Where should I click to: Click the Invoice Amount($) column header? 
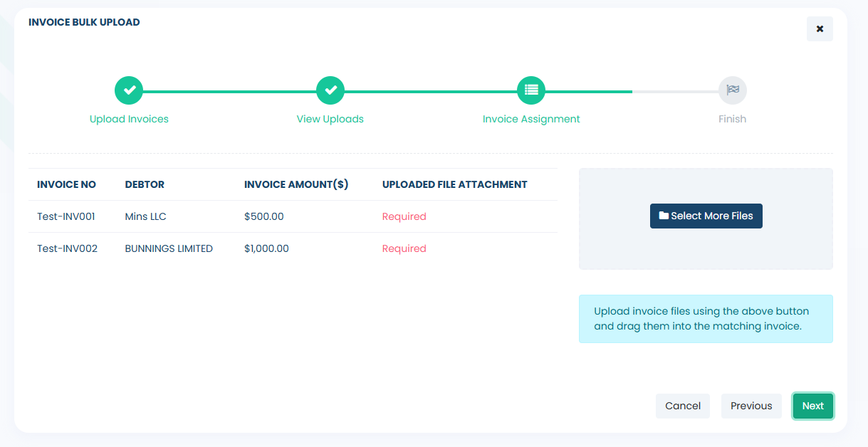point(296,184)
